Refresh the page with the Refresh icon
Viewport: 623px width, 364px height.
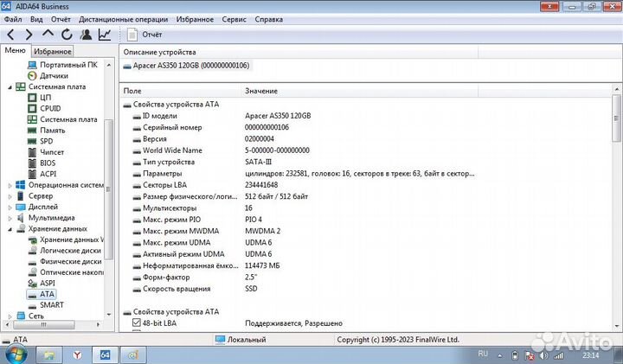coord(67,35)
